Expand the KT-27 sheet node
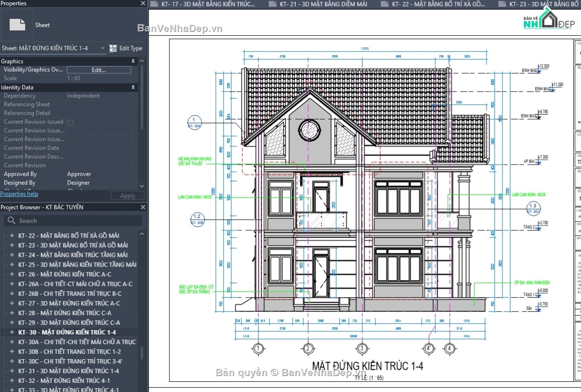Screen dimensions: 581x392 [x=12, y=303]
